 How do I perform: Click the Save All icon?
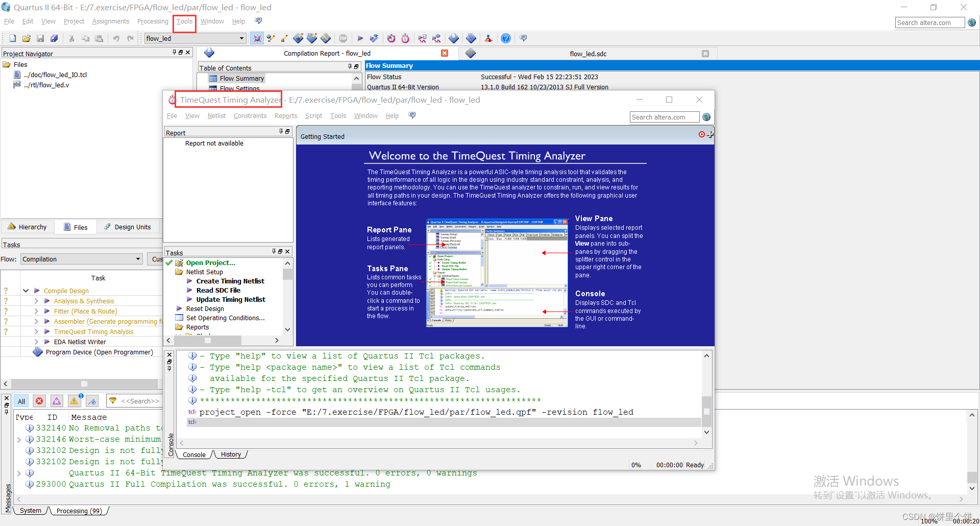(54, 38)
